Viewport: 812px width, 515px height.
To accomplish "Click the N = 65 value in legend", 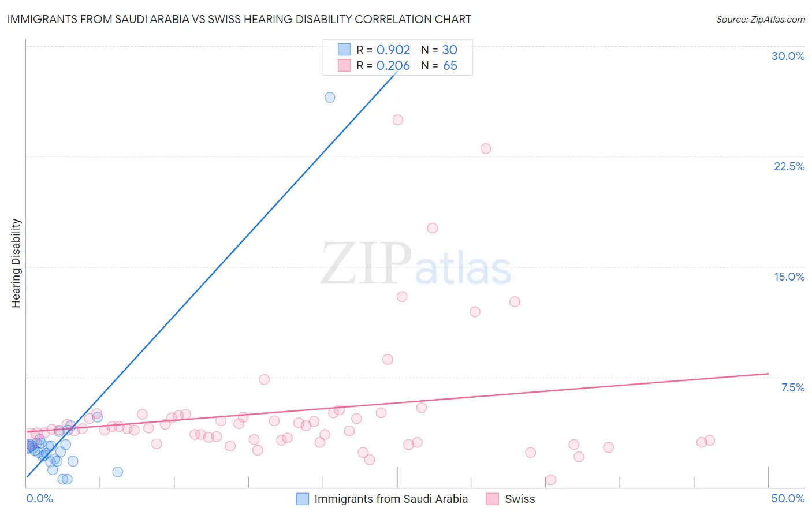I will tap(439, 65).
